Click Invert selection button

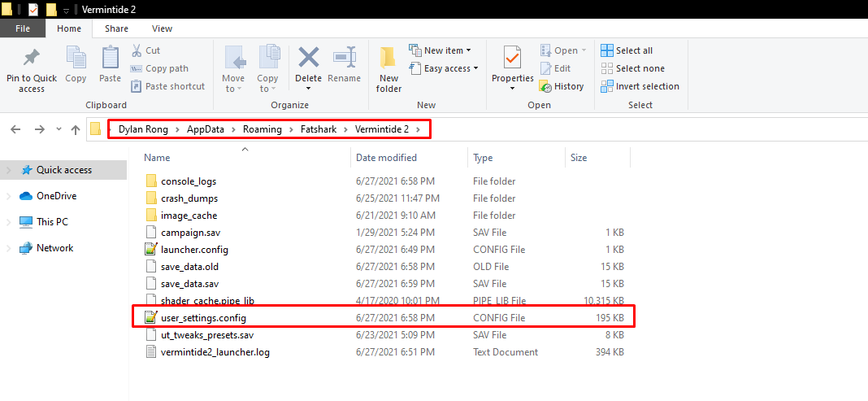click(640, 86)
